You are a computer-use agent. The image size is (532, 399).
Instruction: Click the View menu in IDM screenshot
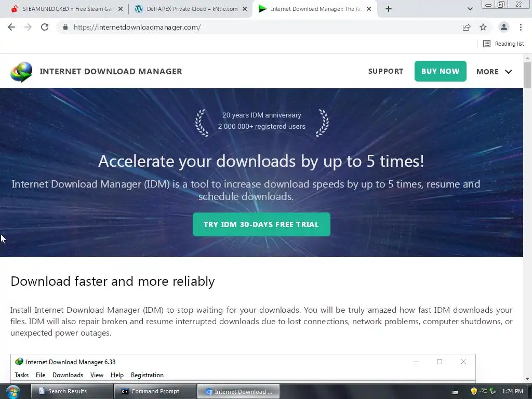click(97, 375)
